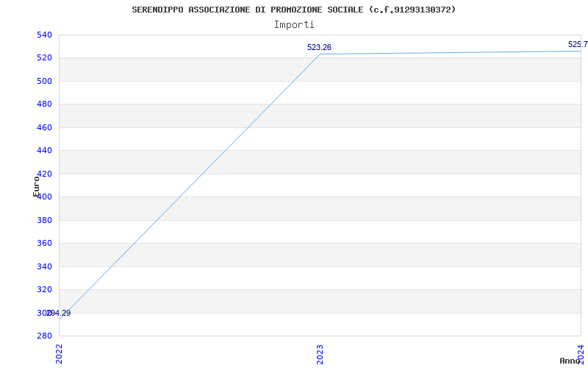Click the 2023 data point on the line
Image resolution: width=588 pixels, height=368 pixels.
pyautogui.click(x=320, y=54)
